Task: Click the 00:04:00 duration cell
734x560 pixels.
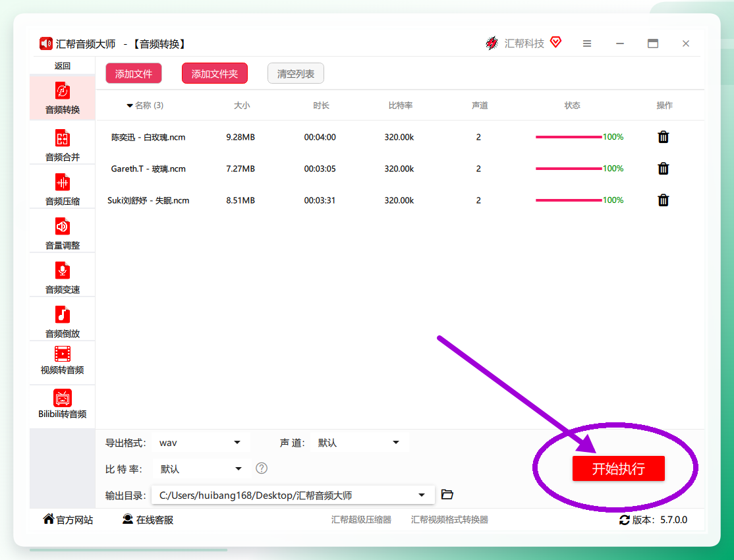Action: tap(320, 137)
